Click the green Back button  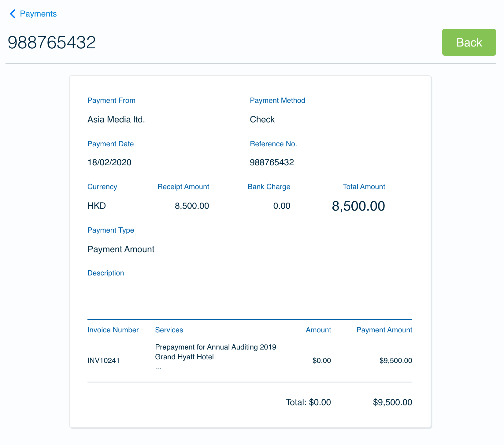click(469, 42)
